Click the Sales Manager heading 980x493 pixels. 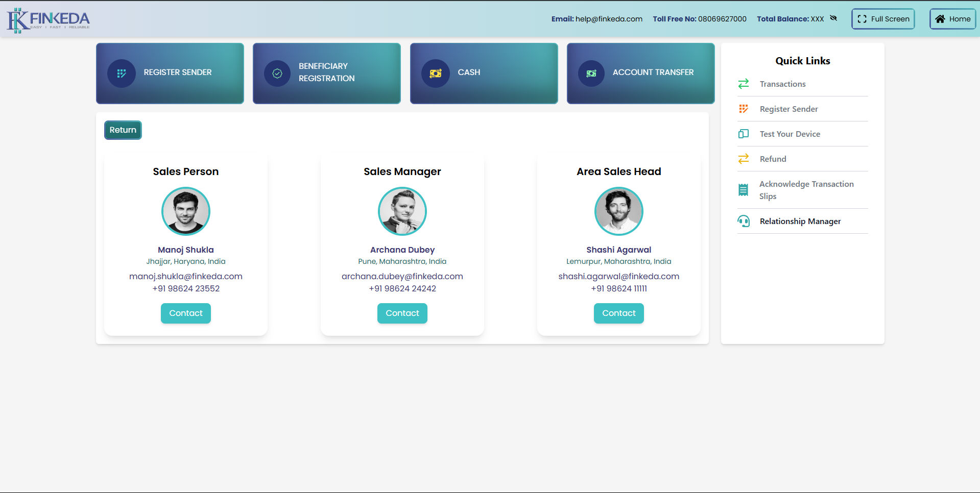(x=402, y=171)
